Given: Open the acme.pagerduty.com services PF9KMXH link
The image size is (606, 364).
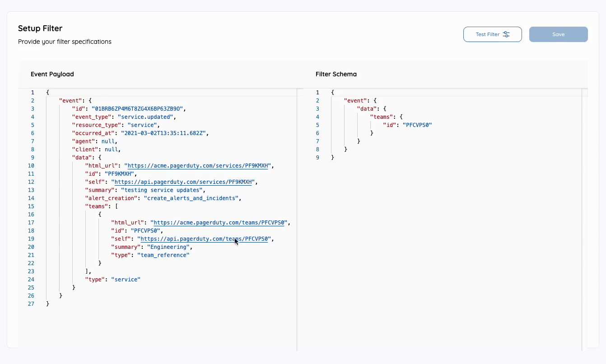Looking at the screenshot, I should coord(198,165).
